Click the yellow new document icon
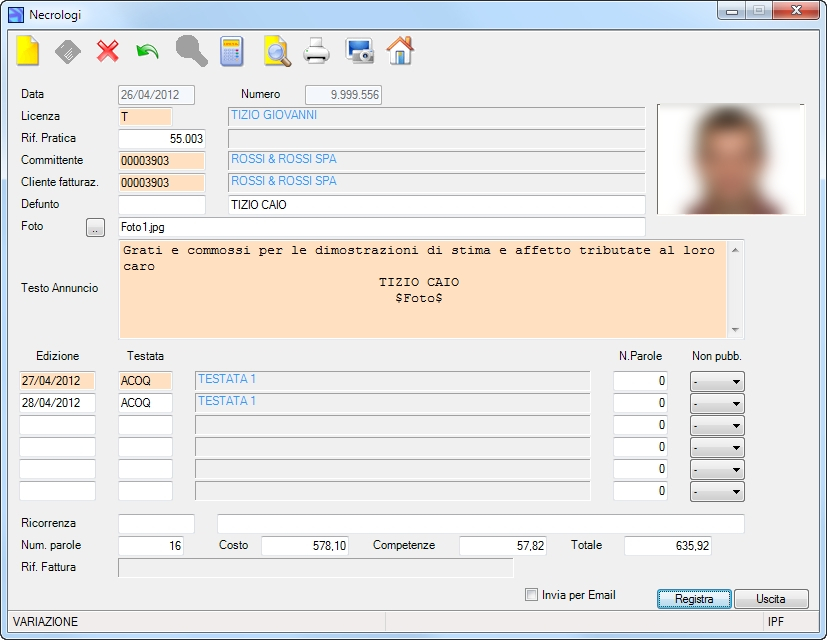The width and height of the screenshot is (827, 640). click(x=27, y=51)
